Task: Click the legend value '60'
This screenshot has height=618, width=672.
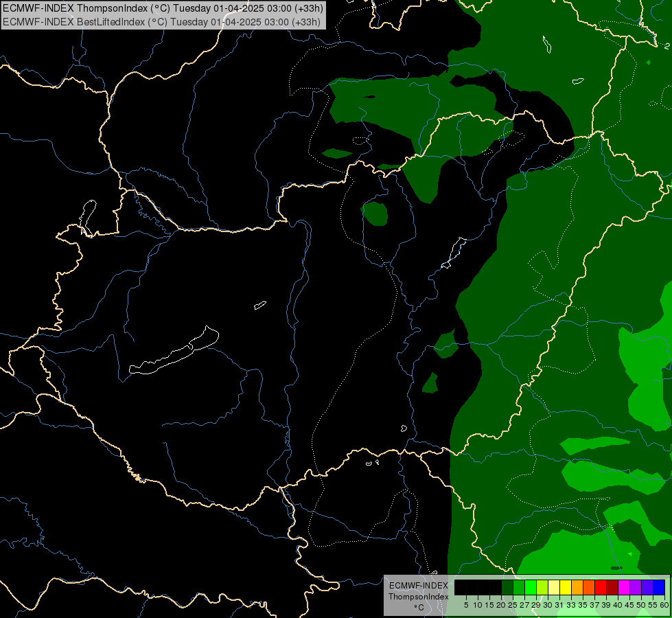Action: (664, 605)
